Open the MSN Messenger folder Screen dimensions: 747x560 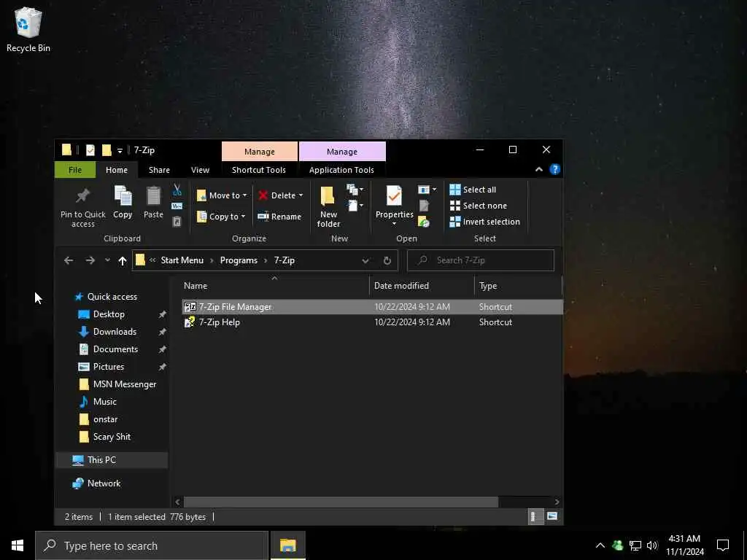[x=124, y=384]
